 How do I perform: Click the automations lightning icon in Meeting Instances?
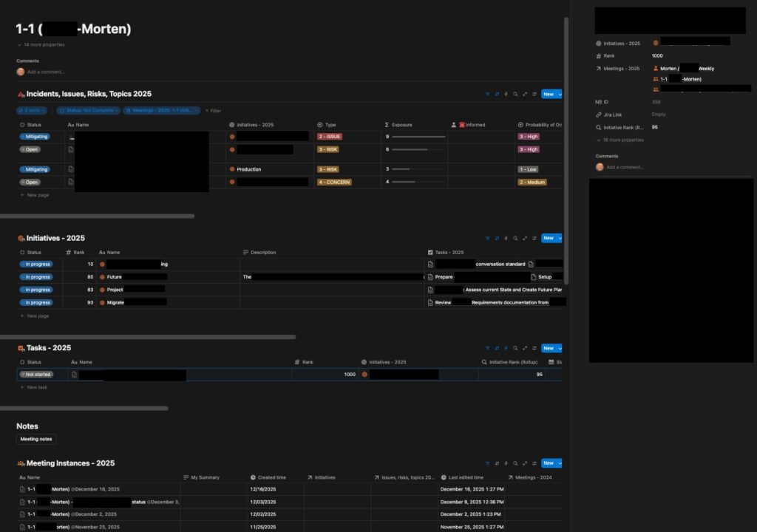coord(506,463)
